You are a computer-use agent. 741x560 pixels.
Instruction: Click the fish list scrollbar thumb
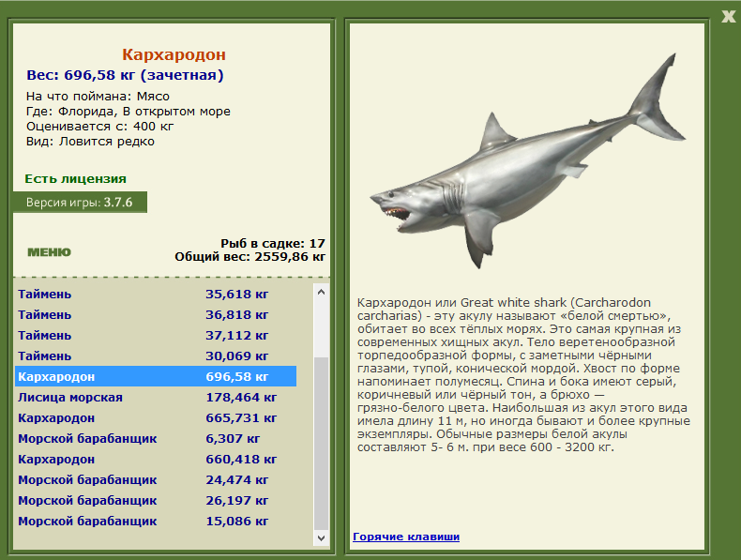[322, 444]
